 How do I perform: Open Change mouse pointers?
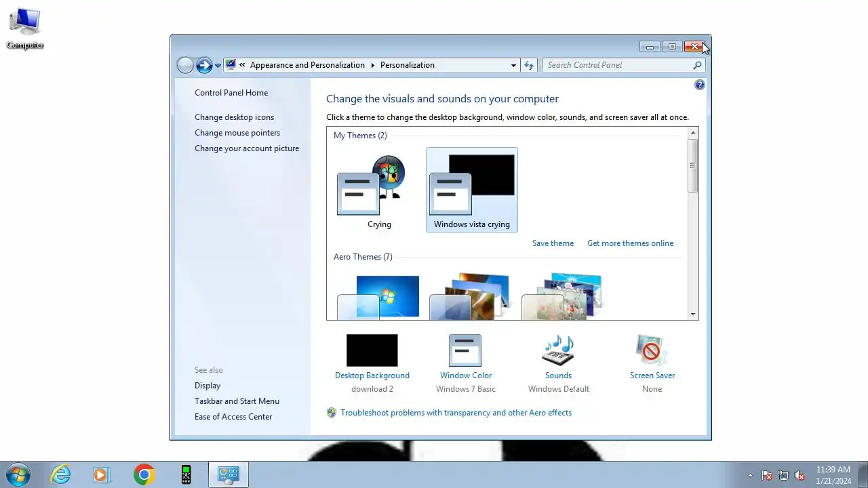tap(237, 133)
